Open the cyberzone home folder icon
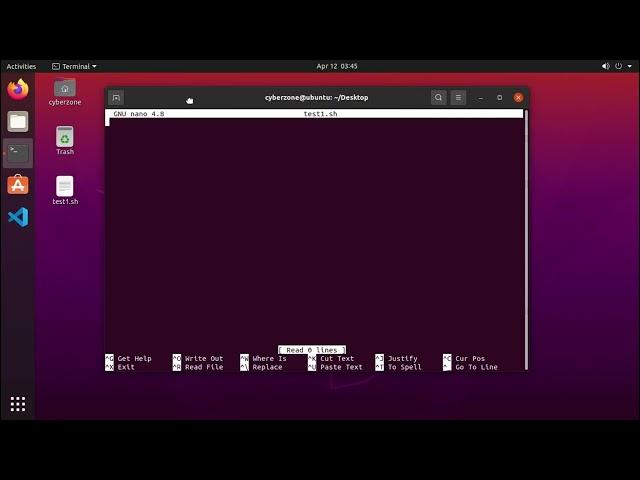640x480 pixels. click(65, 92)
